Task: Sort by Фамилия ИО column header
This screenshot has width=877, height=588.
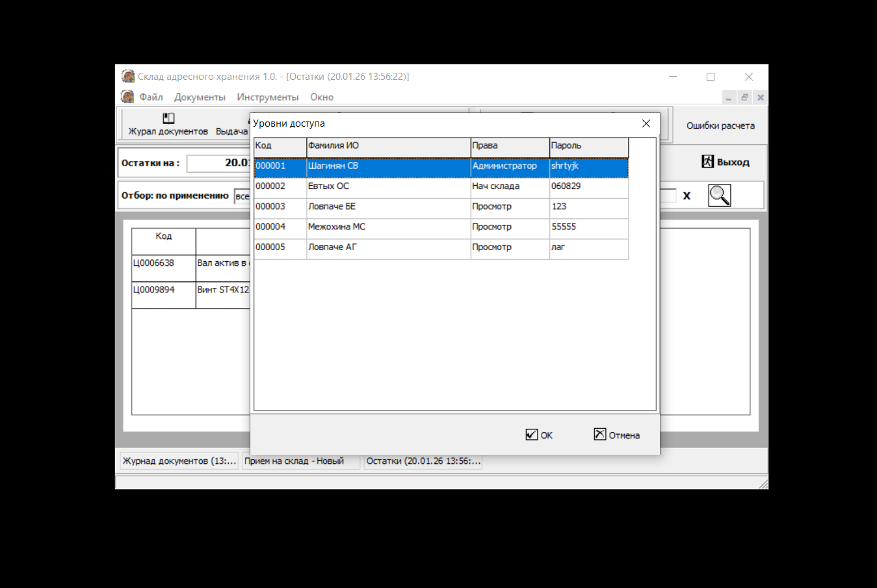Action: pyautogui.click(x=388, y=147)
